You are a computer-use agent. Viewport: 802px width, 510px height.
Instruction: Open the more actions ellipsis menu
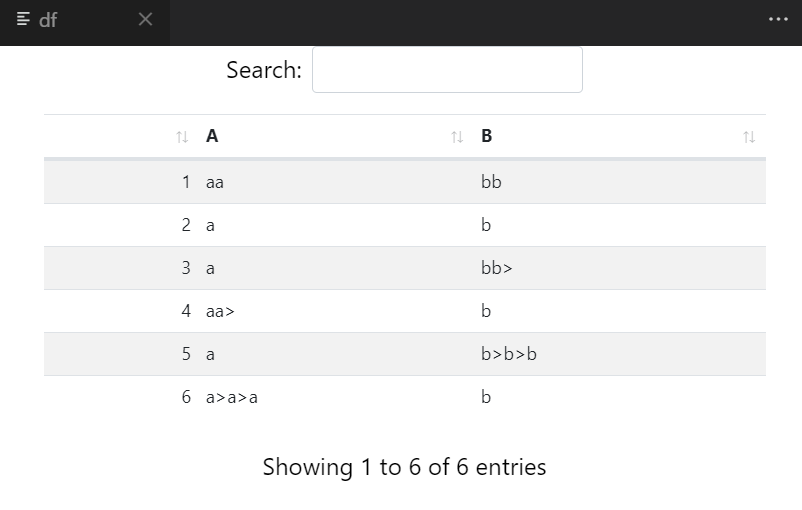pyautogui.click(x=778, y=20)
